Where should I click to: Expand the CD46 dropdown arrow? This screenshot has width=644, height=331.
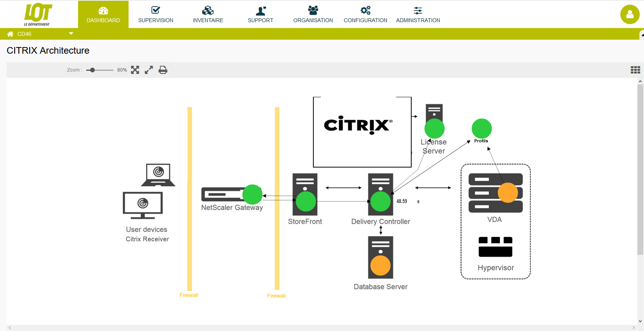pyautogui.click(x=71, y=33)
